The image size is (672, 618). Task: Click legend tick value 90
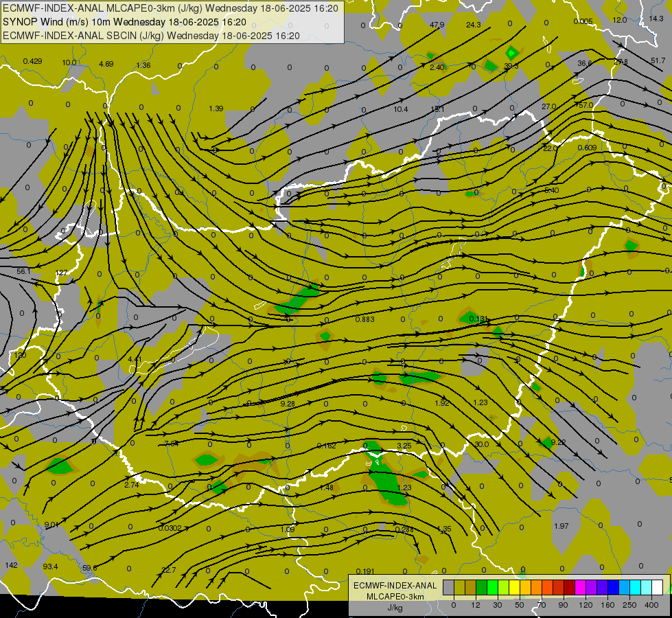tap(563, 605)
